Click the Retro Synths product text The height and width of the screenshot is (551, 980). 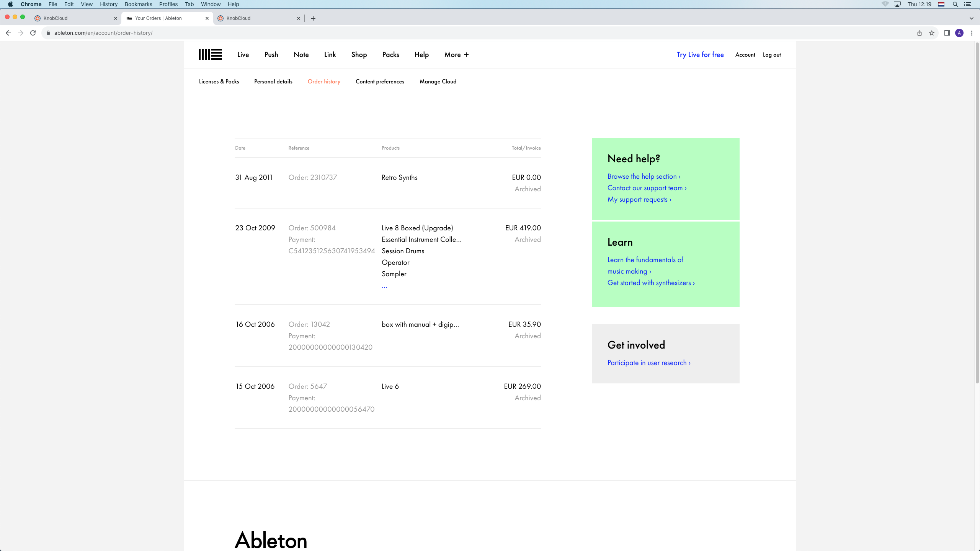click(399, 178)
